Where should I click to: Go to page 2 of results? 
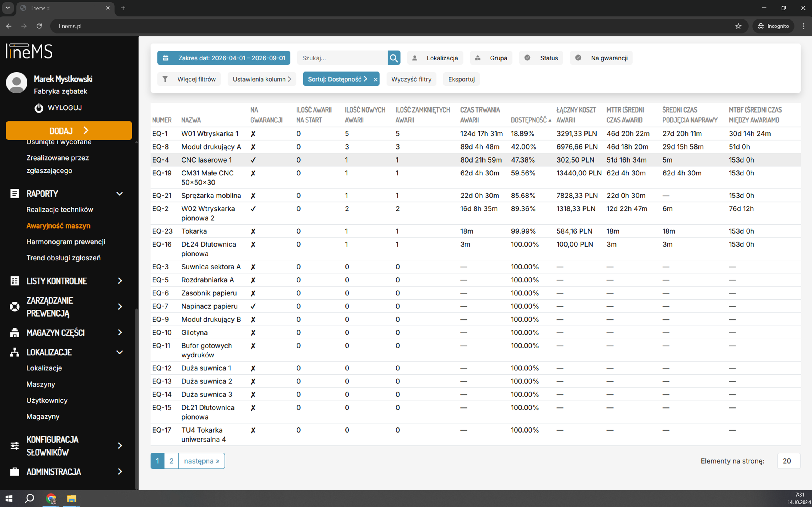coord(171,461)
